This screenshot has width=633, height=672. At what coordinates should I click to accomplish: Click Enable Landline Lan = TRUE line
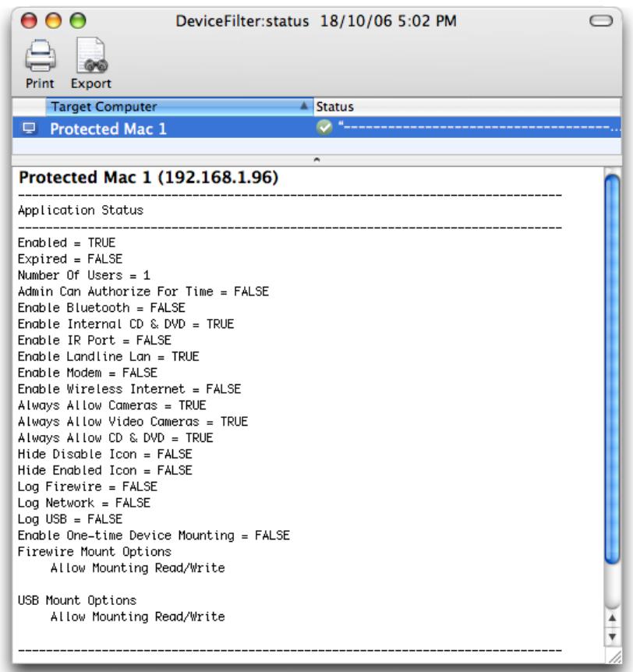click(x=108, y=356)
